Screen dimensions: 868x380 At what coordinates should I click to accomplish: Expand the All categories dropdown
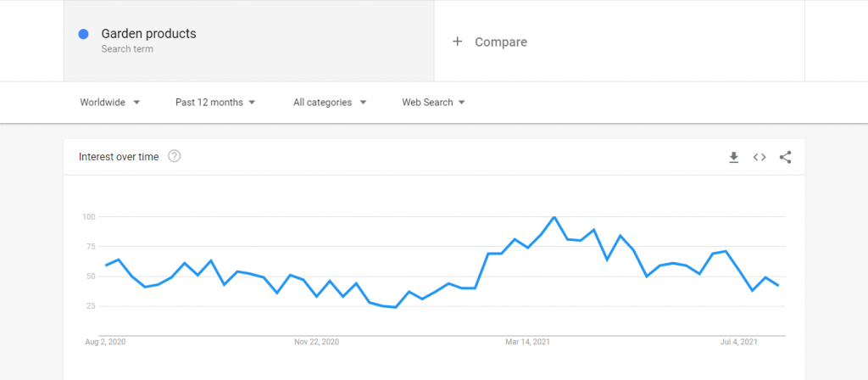pos(330,103)
